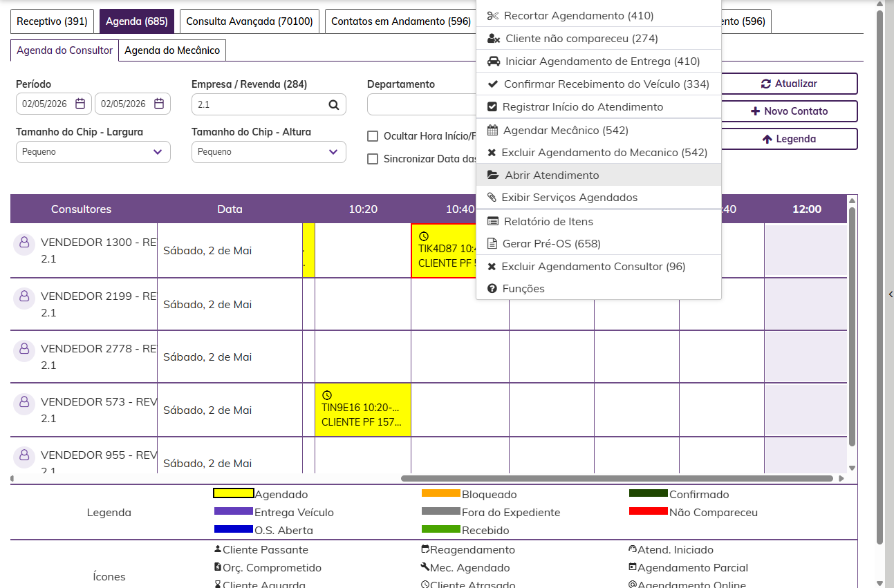Toggle Ocultar Hora Início checkbox
894x588 pixels.
point(373,136)
